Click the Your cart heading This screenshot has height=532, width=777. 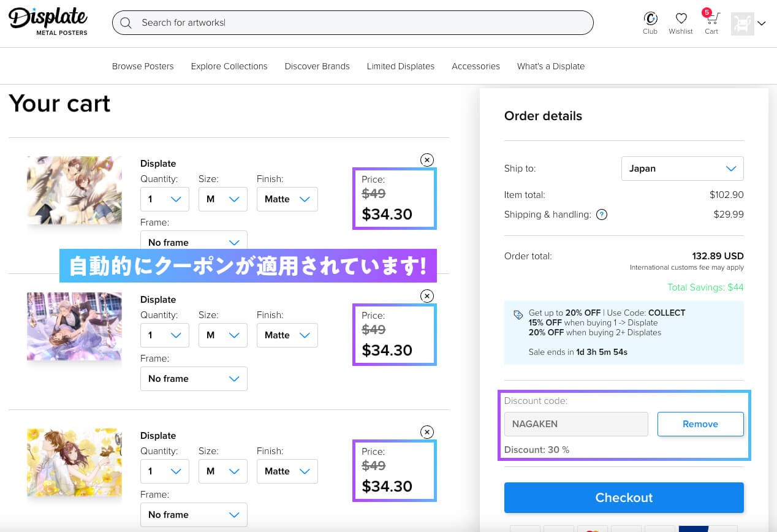point(59,104)
